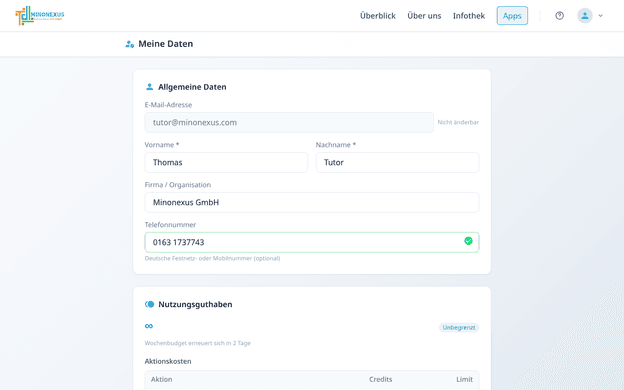Click the Vorname input field
This screenshot has height=390, width=624.
[x=226, y=162]
